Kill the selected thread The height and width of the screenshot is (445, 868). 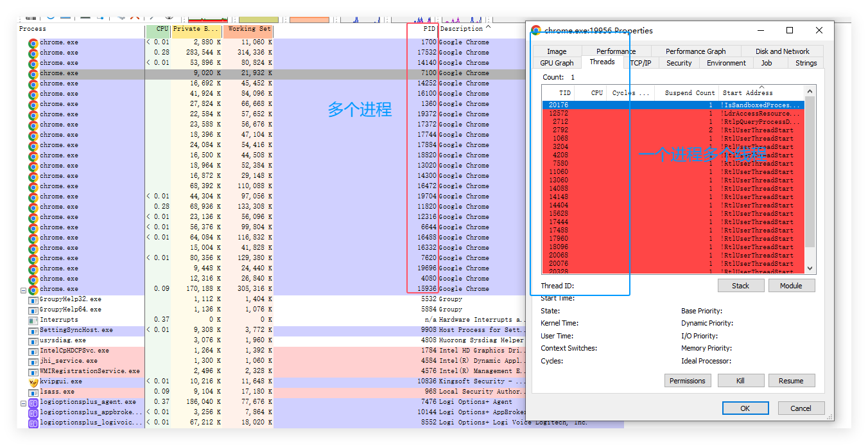(x=740, y=381)
